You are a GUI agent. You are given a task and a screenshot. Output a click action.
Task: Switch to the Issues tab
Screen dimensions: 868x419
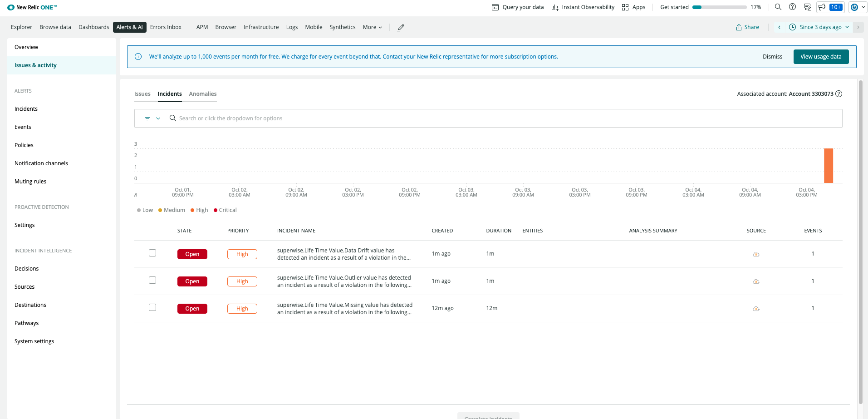pyautogui.click(x=142, y=94)
